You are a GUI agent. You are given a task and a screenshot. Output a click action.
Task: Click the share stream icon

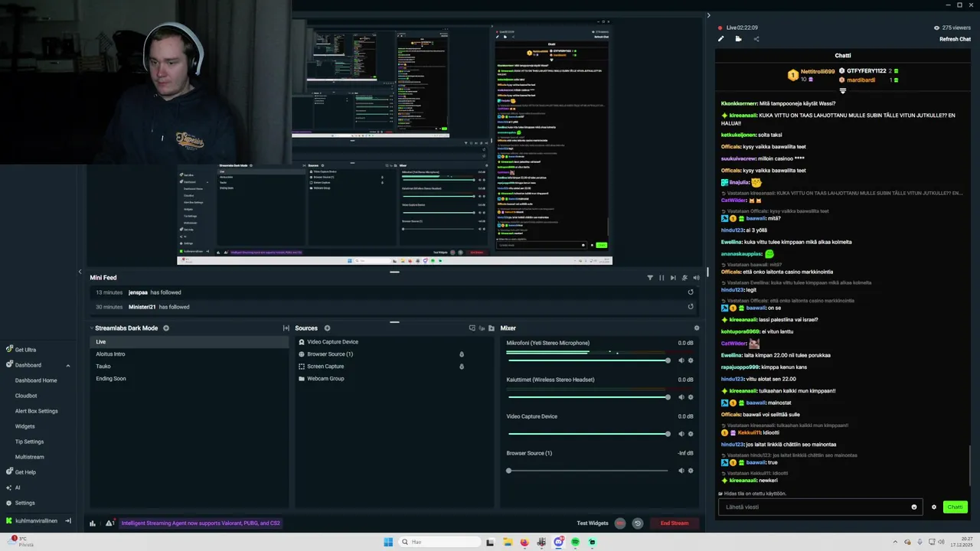(x=756, y=39)
